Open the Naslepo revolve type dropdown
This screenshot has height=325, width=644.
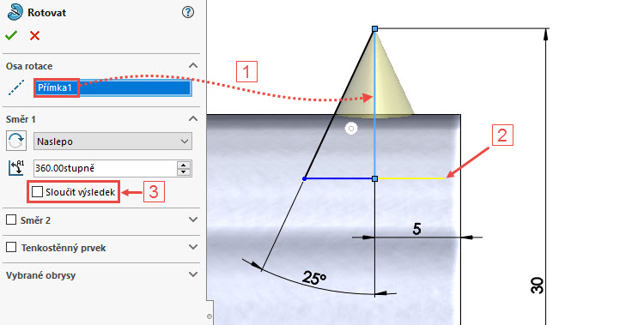coord(112,141)
